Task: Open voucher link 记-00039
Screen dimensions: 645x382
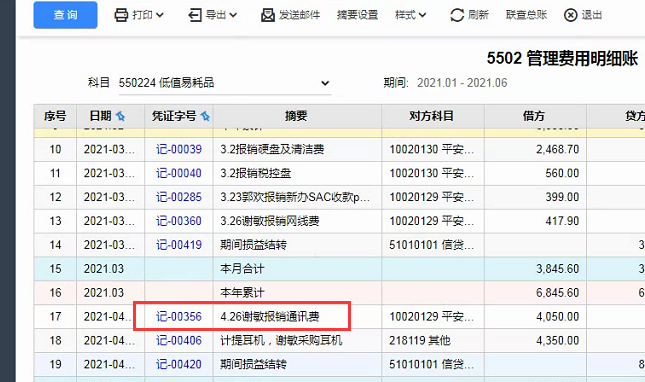Action: pos(179,149)
